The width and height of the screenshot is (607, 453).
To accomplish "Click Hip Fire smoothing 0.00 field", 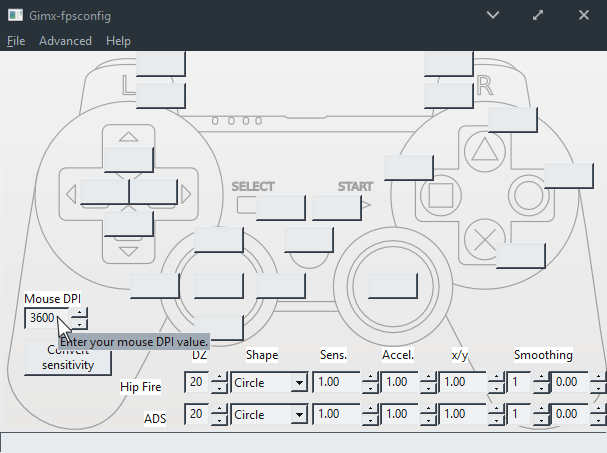I will click(569, 382).
